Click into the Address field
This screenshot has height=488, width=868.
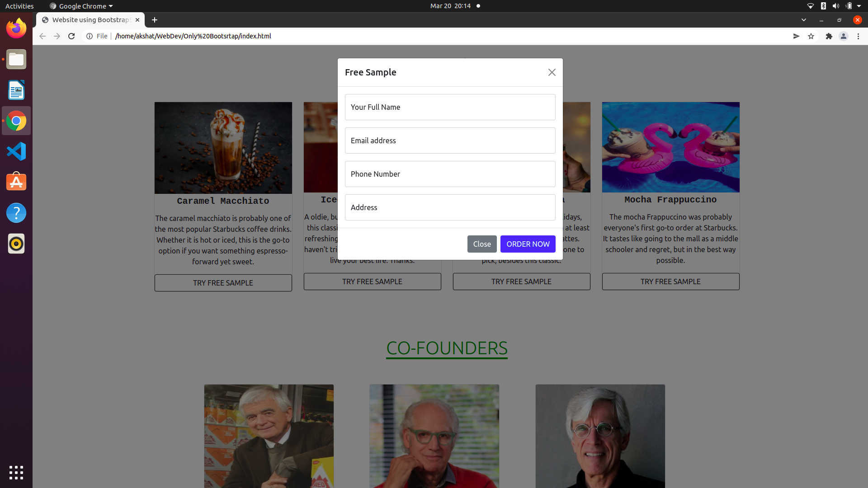click(x=450, y=207)
